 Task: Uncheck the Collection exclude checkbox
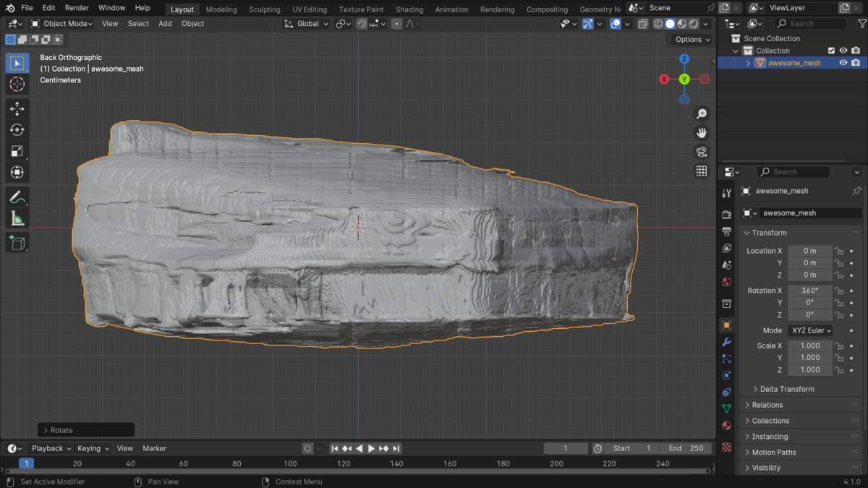pyautogui.click(x=831, y=51)
